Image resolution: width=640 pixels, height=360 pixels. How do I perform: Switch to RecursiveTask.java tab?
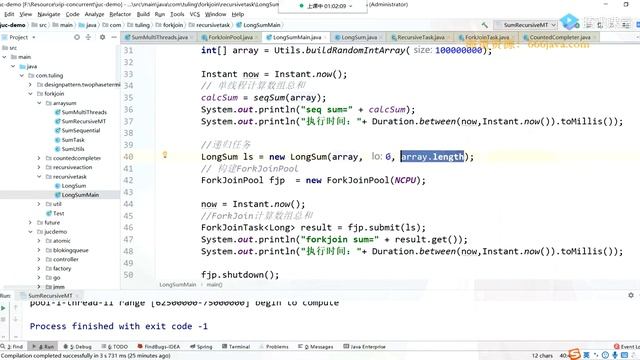(420, 37)
